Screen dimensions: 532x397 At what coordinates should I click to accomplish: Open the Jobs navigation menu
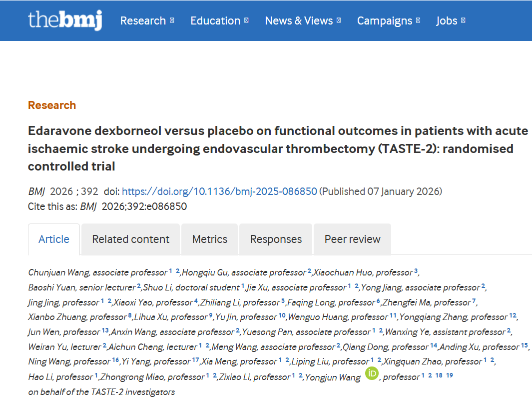(447, 20)
